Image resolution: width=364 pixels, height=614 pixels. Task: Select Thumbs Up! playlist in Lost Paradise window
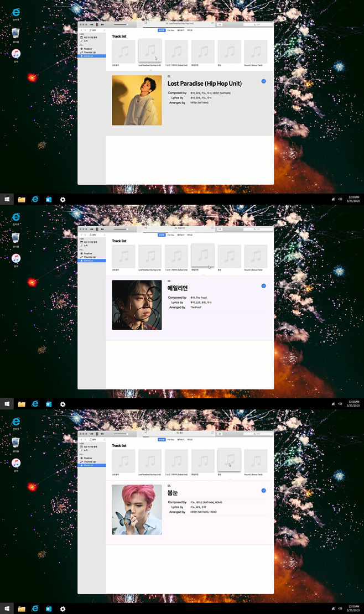89,53
